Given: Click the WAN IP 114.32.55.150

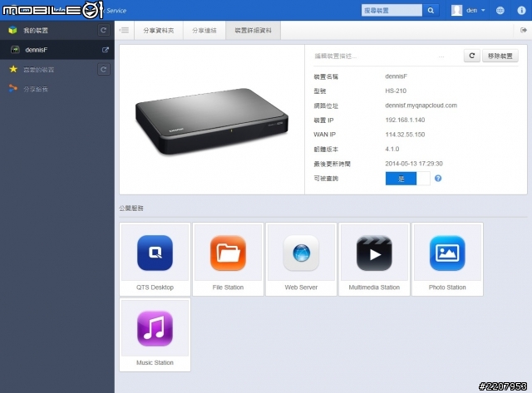Looking at the screenshot, I should tap(405, 135).
